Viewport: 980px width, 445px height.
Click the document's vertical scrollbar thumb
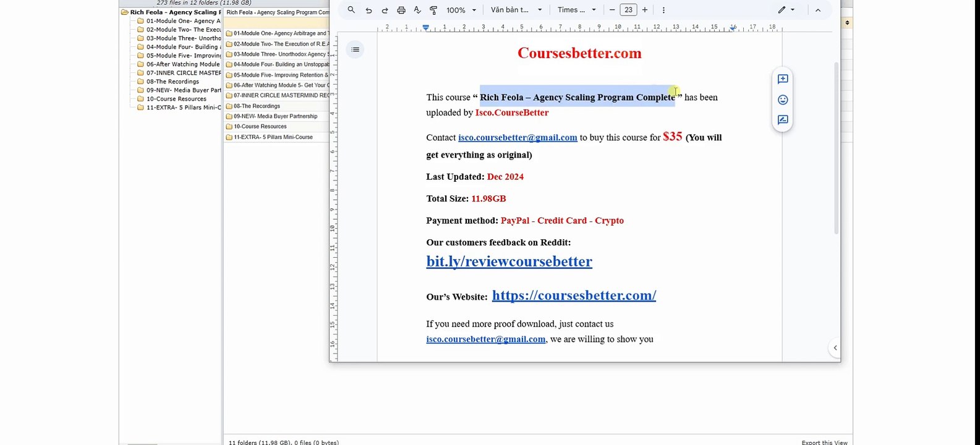click(837, 148)
